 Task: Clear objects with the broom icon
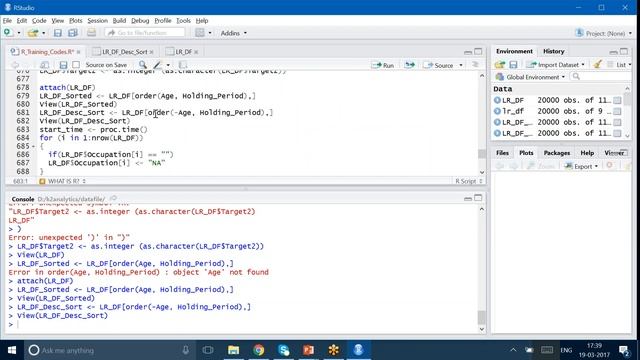click(x=598, y=64)
